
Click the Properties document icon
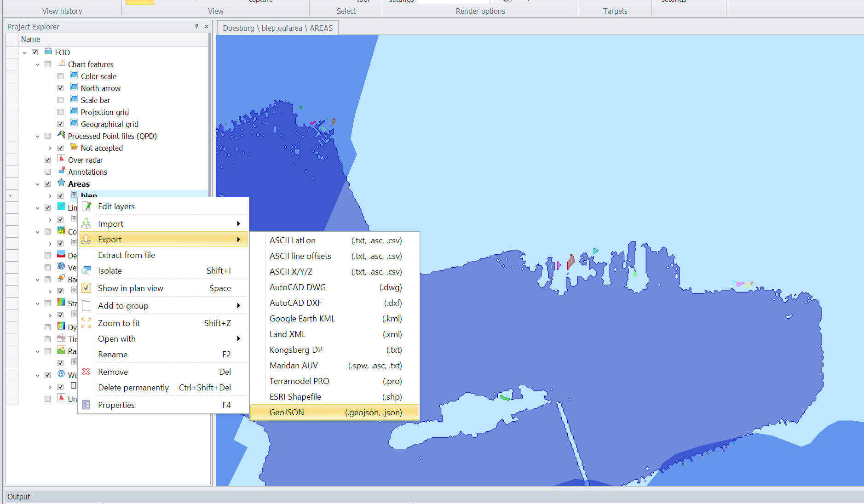pyautogui.click(x=86, y=405)
